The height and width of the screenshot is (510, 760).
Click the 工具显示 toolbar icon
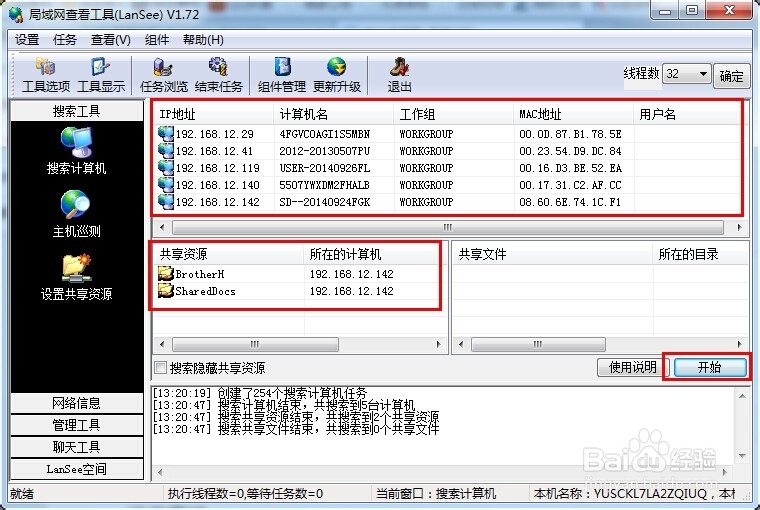101,75
